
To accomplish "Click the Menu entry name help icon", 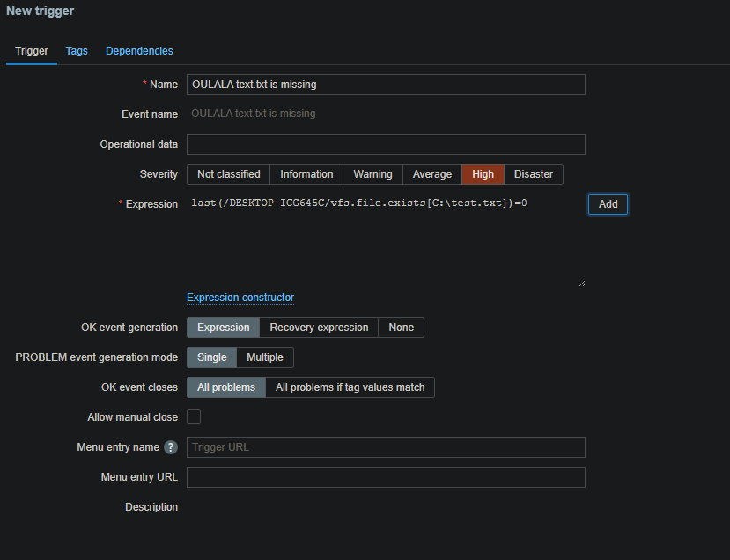I will (171, 447).
